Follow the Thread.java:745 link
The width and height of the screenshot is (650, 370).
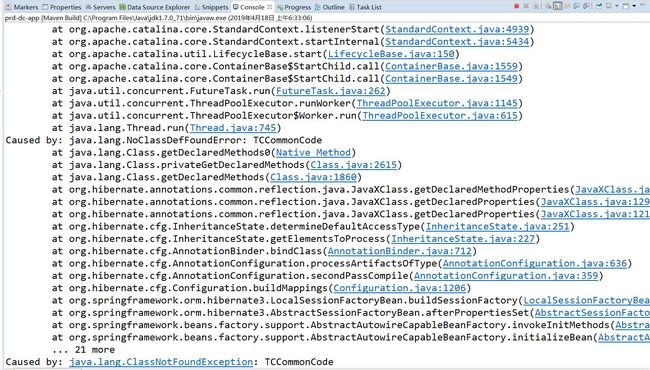coord(233,128)
